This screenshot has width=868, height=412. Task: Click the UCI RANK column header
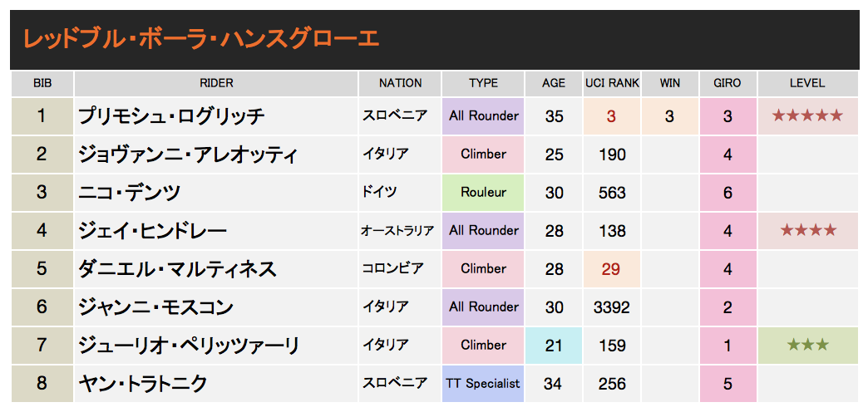(612, 84)
